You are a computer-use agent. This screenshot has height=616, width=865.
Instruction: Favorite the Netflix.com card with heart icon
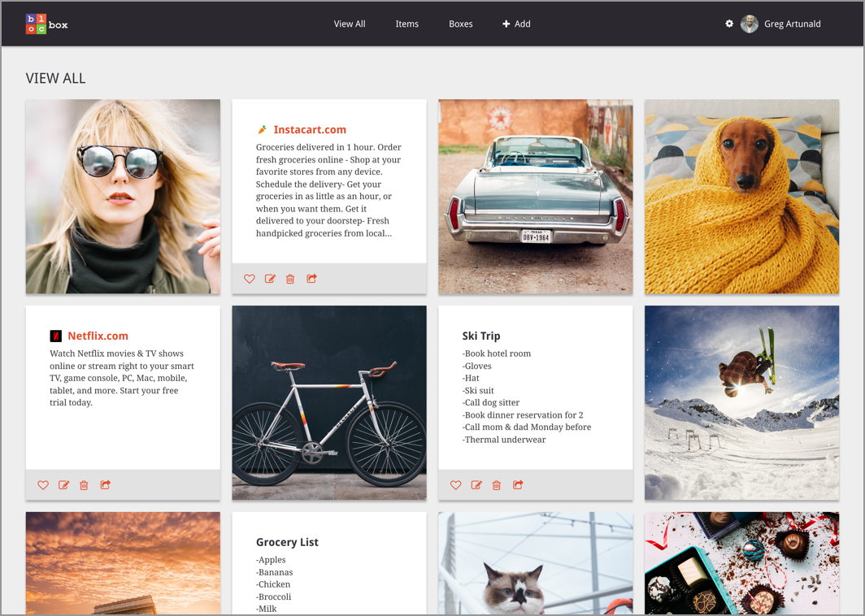click(43, 484)
